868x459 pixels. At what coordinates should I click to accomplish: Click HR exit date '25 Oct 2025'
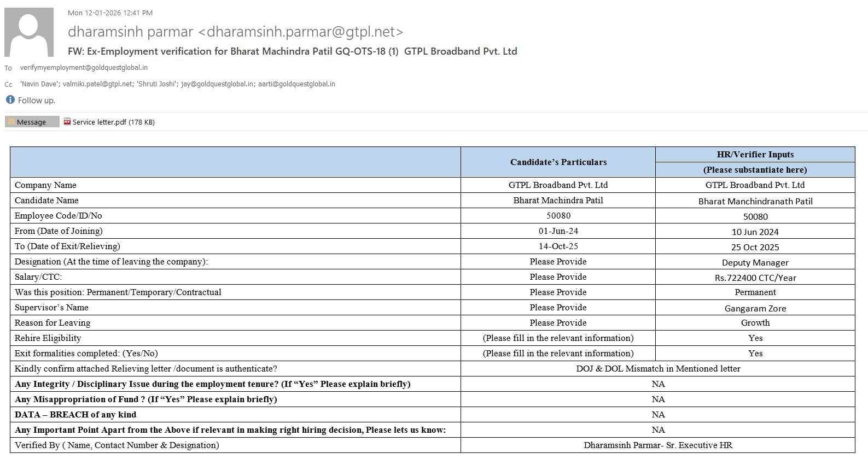(x=755, y=247)
